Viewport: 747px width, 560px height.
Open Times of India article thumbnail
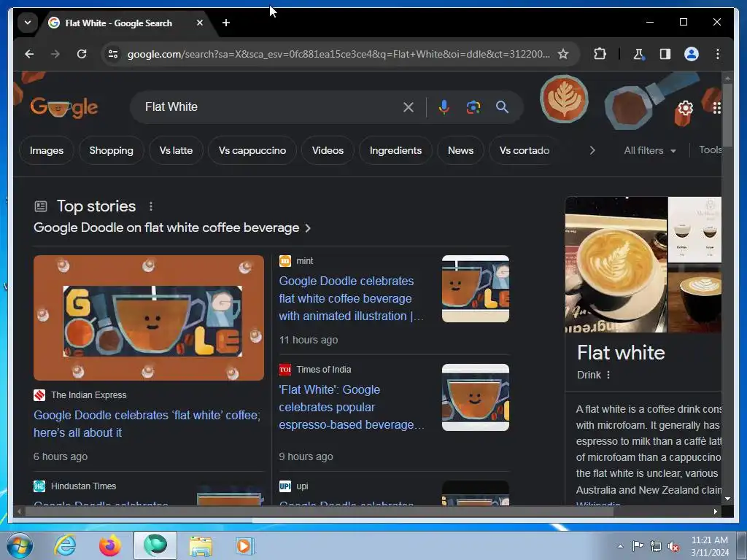coord(476,397)
